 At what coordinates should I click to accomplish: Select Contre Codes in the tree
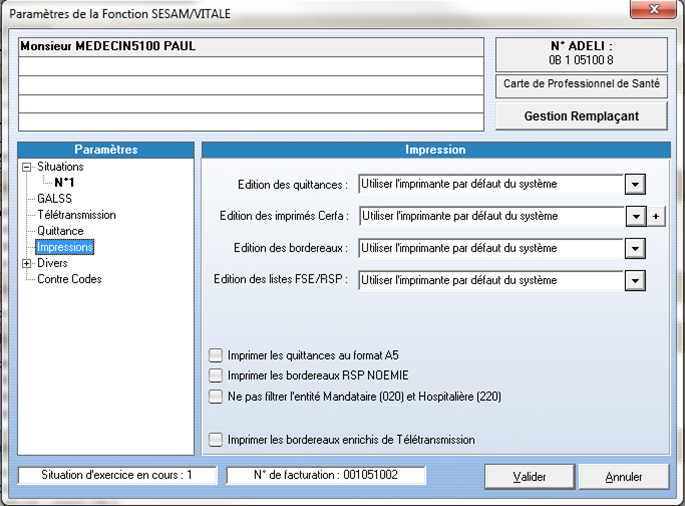69,279
